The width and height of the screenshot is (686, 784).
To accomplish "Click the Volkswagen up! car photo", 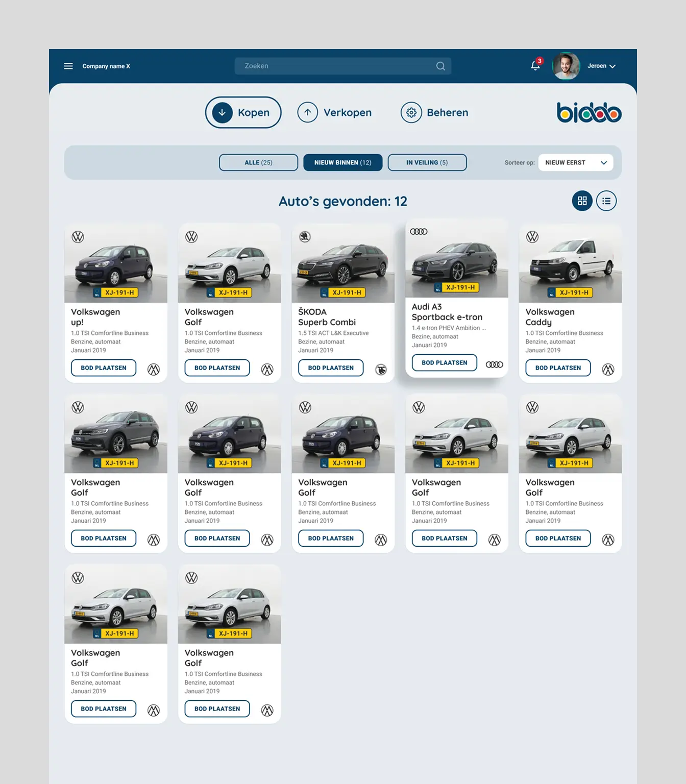I will (x=116, y=263).
